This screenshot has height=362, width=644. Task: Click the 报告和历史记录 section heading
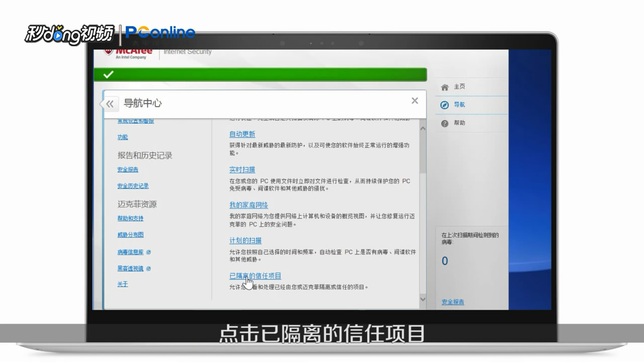pos(145,155)
